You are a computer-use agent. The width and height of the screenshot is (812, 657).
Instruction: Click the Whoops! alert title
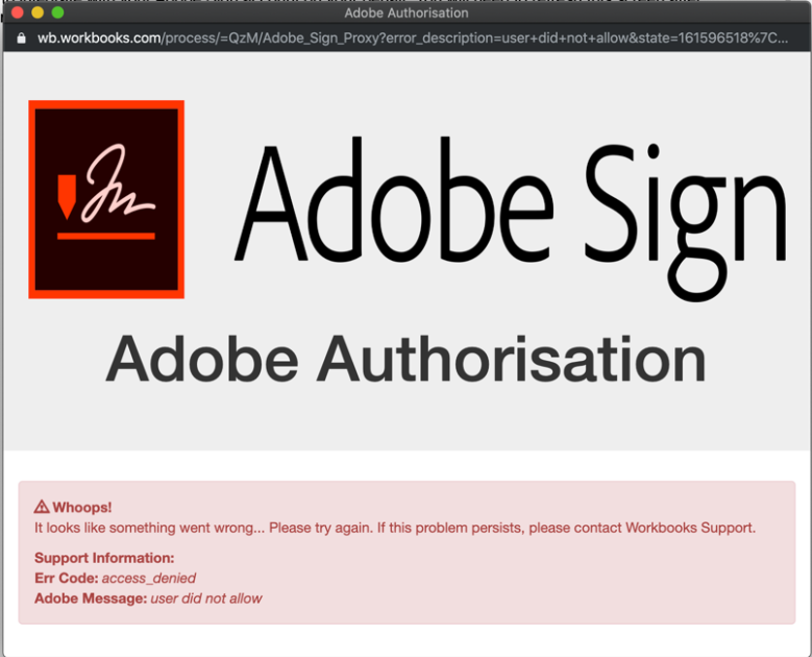click(81, 507)
